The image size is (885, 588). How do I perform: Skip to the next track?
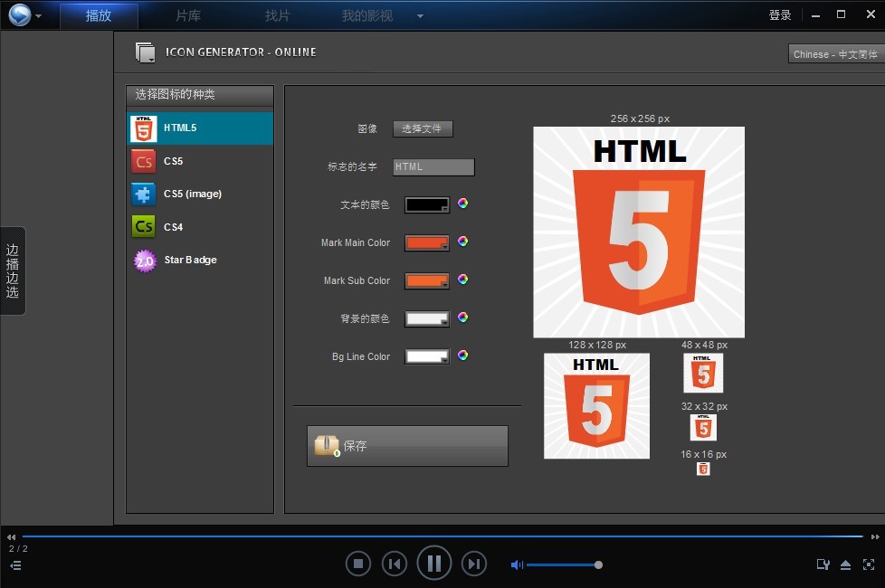point(474,564)
